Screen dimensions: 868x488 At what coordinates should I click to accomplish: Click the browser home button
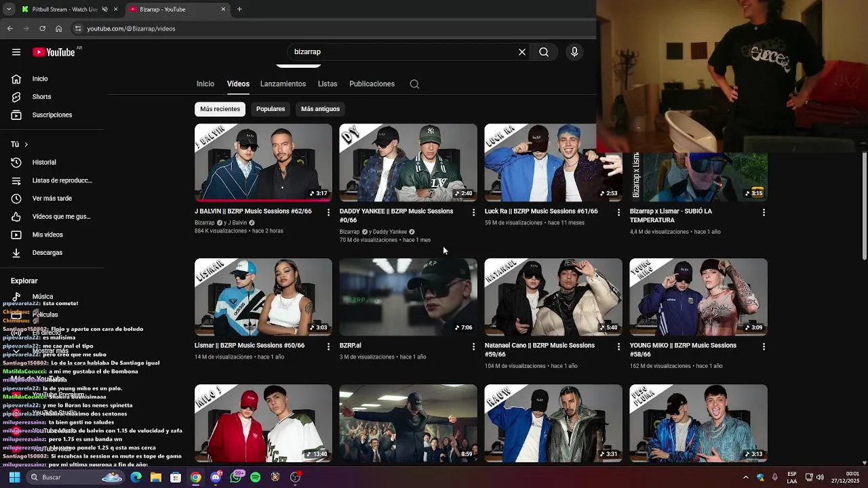pos(59,28)
